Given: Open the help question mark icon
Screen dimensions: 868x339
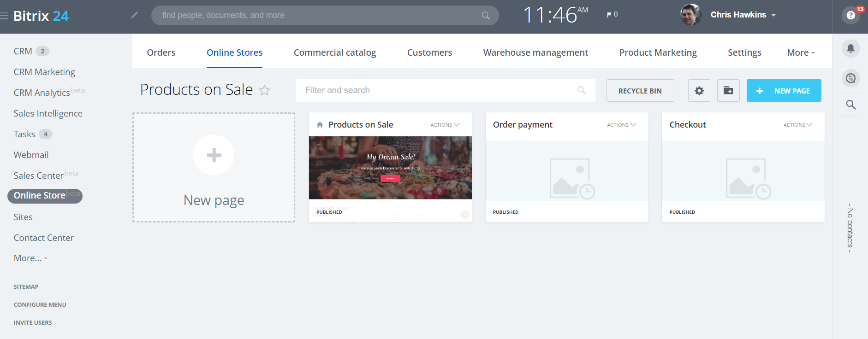Looking at the screenshot, I should 851,15.
